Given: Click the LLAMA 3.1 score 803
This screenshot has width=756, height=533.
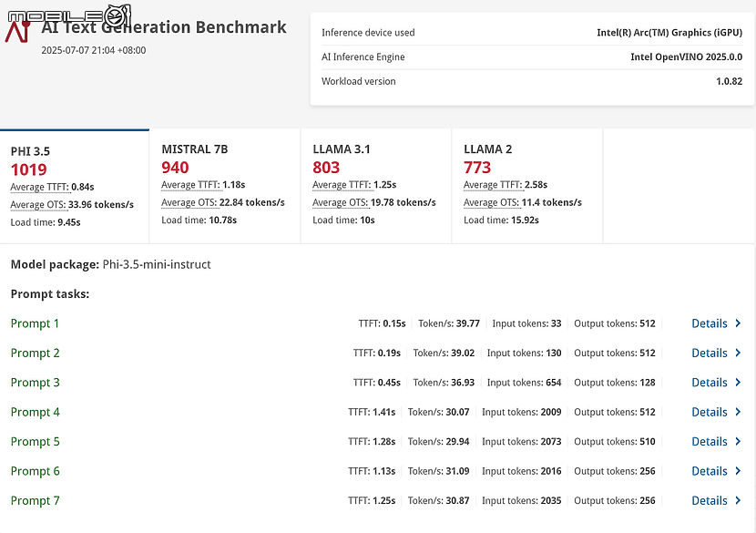Looking at the screenshot, I should [326, 168].
